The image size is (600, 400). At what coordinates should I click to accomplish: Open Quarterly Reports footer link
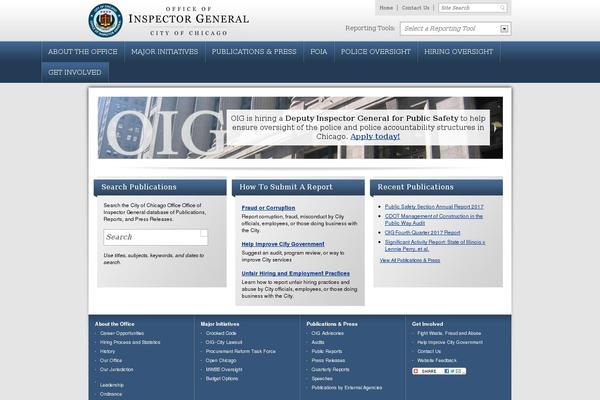[x=330, y=370]
